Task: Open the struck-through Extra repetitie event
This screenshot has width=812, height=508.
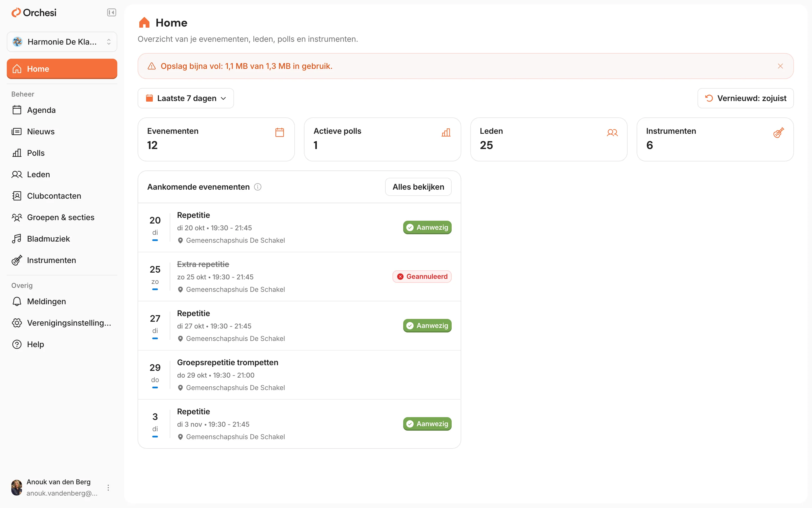Action: 299,277
